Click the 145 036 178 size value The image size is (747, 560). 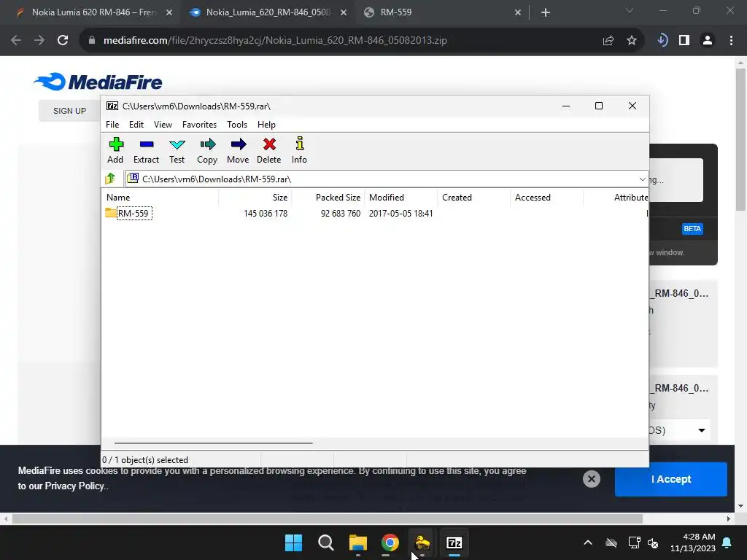pos(266,214)
